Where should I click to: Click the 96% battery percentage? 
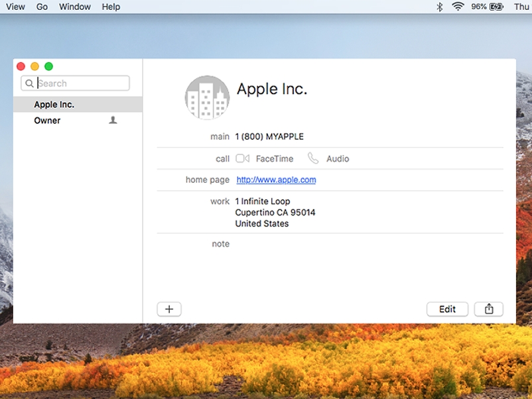click(x=479, y=7)
